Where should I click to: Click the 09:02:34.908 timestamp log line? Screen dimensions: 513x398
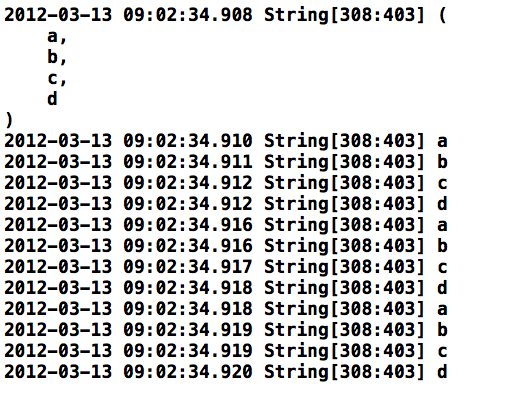pyautogui.click(x=225, y=15)
